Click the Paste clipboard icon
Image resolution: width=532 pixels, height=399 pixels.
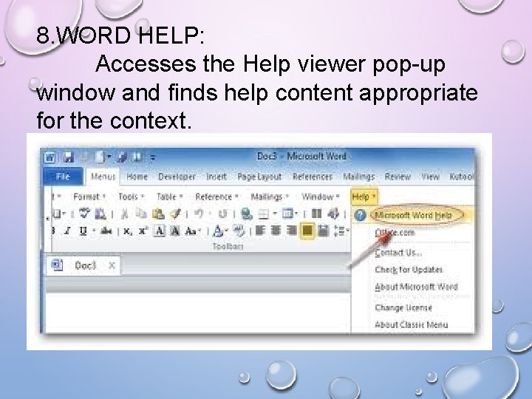[158, 214]
